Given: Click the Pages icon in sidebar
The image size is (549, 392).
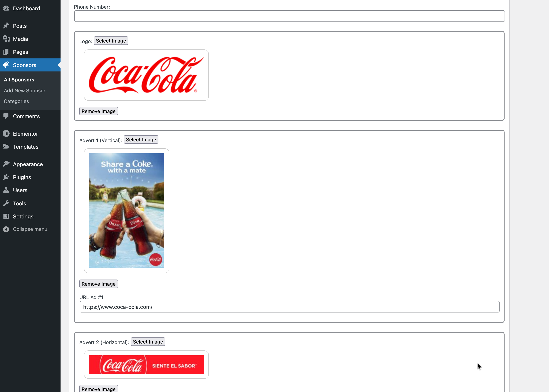Looking at the screenshot, I should click(x=6, y=52).
